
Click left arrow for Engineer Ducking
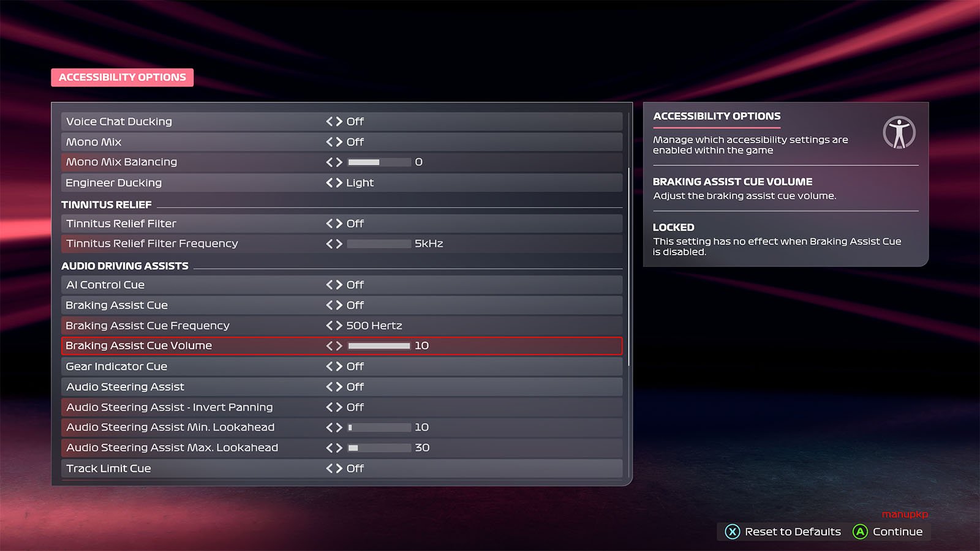coord(330,182)
